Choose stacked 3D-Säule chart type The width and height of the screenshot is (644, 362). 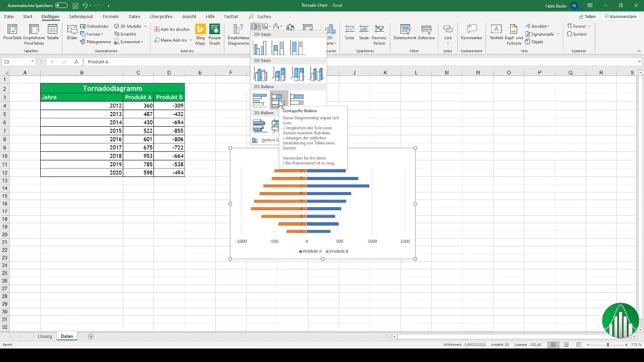click(x=279, y=74)
